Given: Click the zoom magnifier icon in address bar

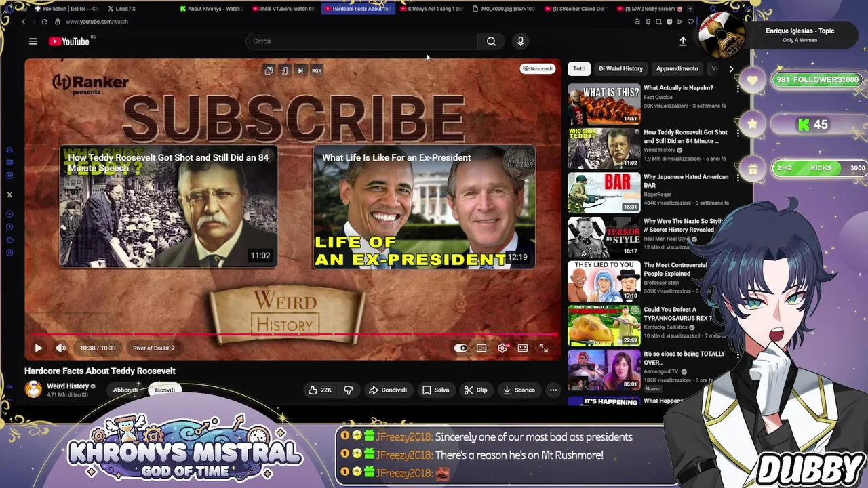Looking at the screenshot, I should pos(637,22).
